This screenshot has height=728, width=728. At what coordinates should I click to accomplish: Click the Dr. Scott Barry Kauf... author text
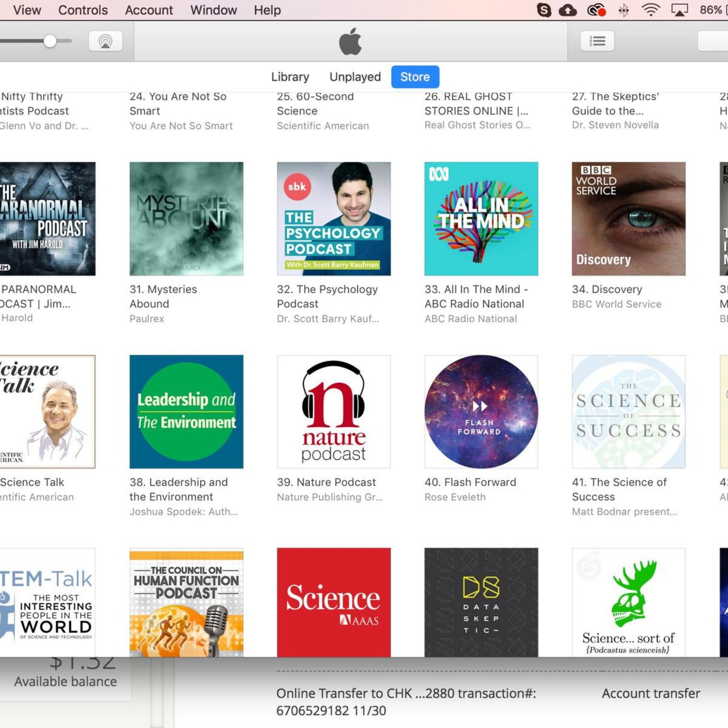(328, 319)
